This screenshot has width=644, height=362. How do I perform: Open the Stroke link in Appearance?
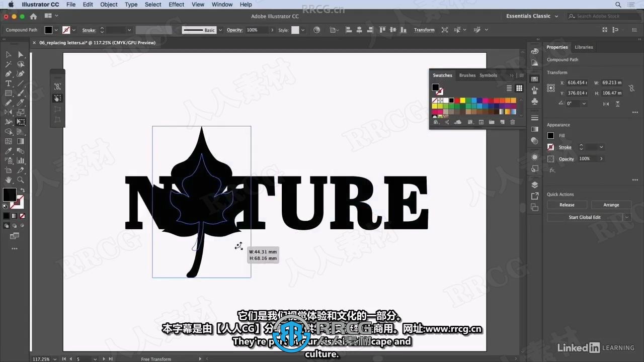pyautogui.click(x=565, y=147)
